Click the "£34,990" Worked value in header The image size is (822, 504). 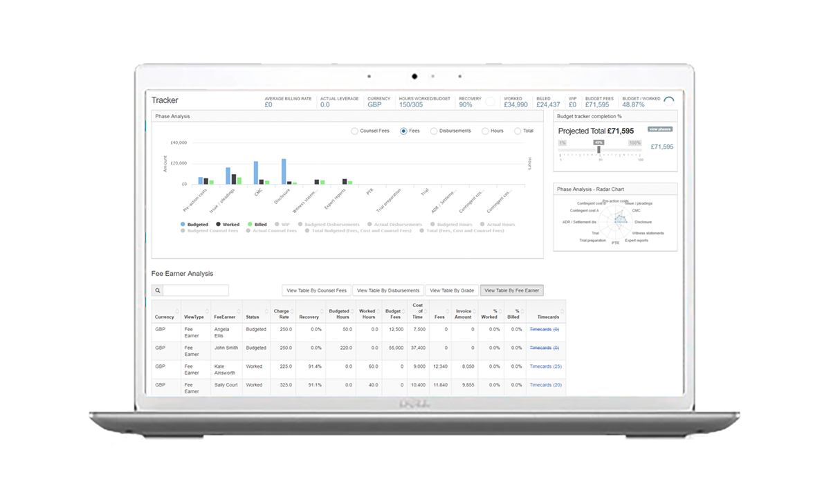516,105
